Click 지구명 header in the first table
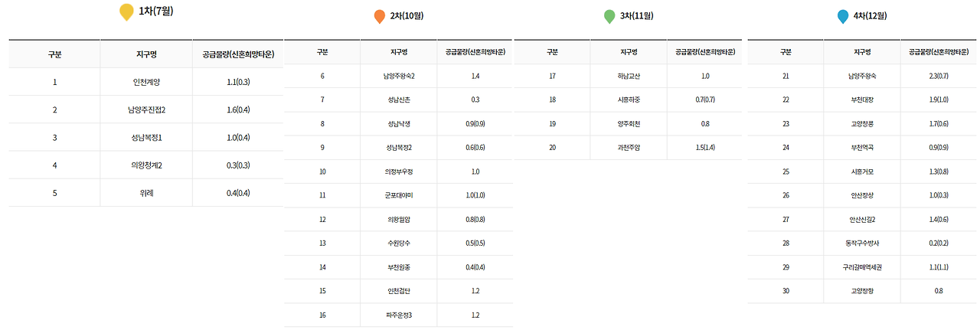Screen dimensions: 980x330 coord(145,54)
